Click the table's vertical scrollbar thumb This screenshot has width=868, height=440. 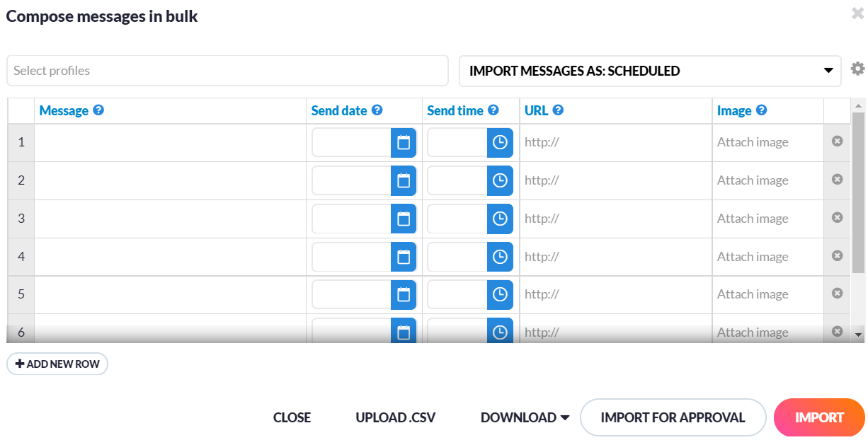(x=858, y=192)
